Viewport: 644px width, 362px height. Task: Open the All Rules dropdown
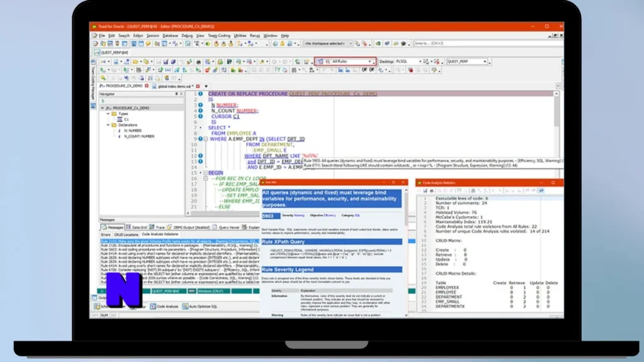(x=370, y=62)
